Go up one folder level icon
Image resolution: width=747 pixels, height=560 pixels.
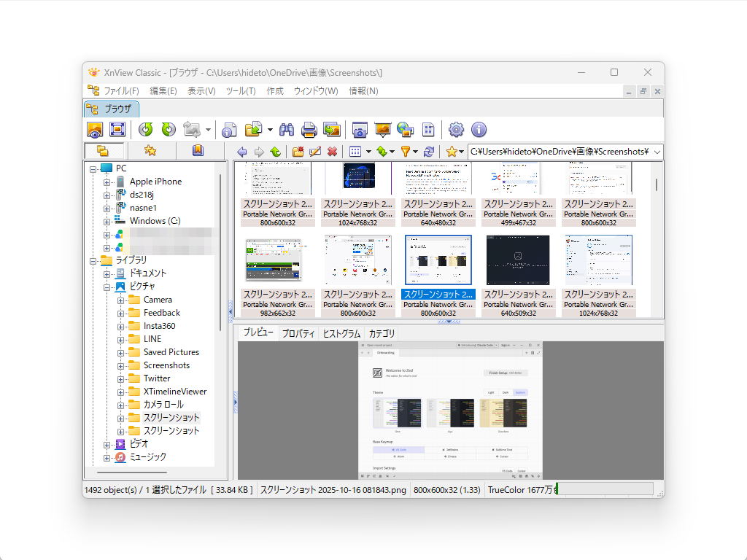[275, 152]
